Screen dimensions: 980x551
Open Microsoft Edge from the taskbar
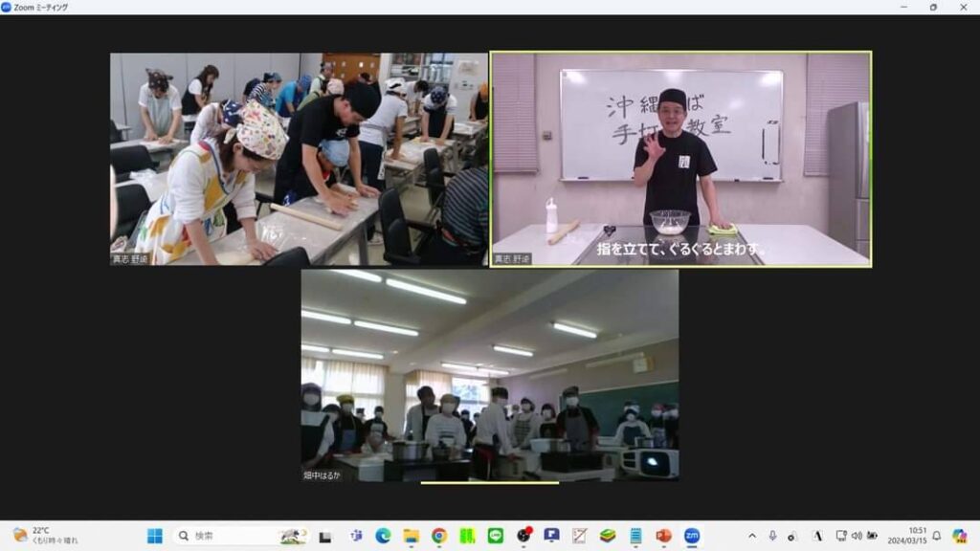[383, 536]
